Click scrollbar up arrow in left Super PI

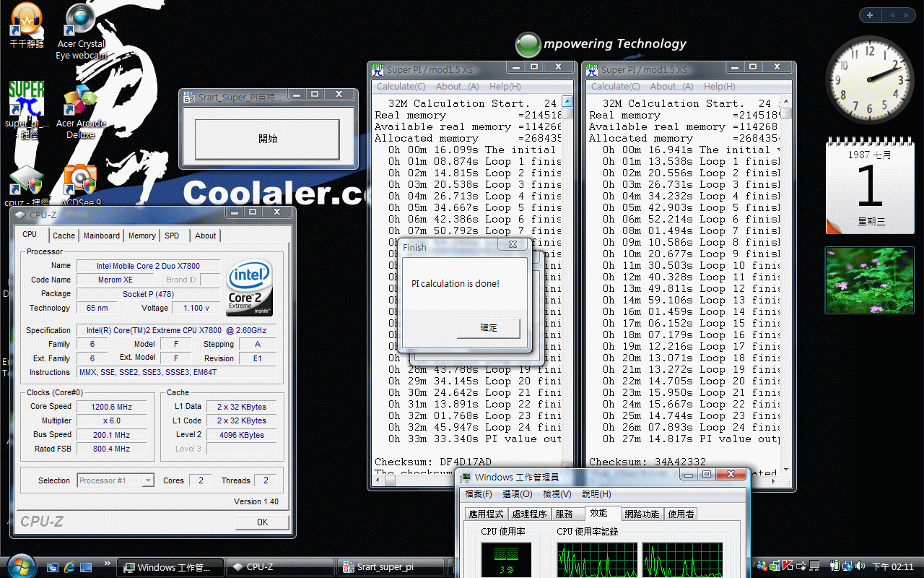[567, 103]
